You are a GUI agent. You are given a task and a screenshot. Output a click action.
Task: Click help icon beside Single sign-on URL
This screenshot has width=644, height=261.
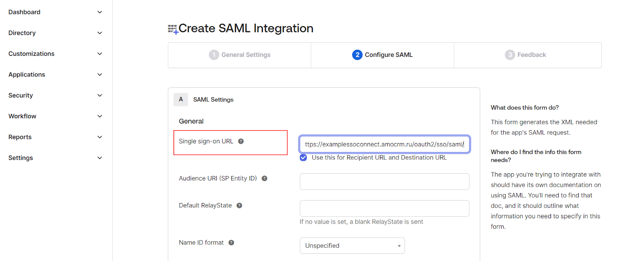pyautogui.click(x=241, y=141)
